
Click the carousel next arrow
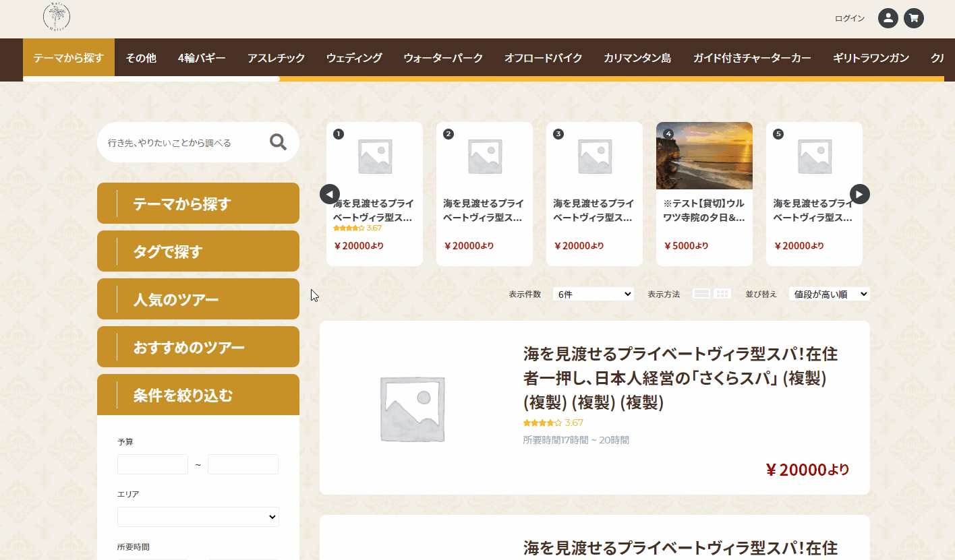click(x=859, y=194)
